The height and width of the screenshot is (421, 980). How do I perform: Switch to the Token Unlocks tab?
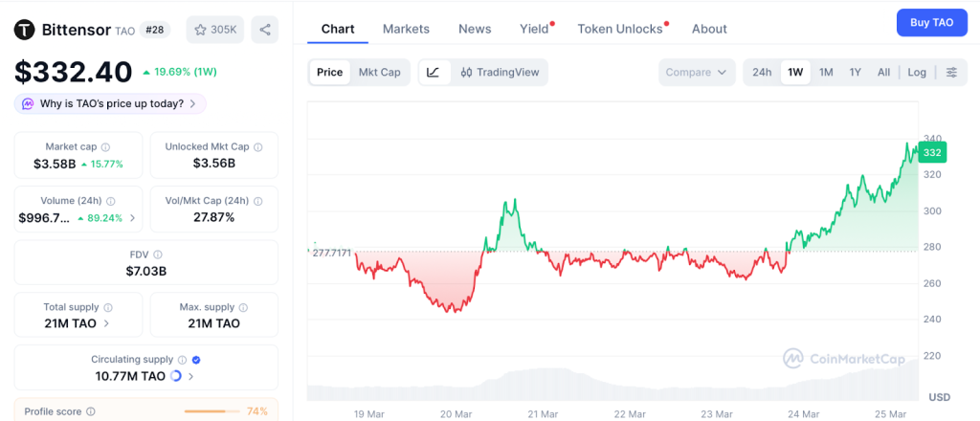pos(620,29)
